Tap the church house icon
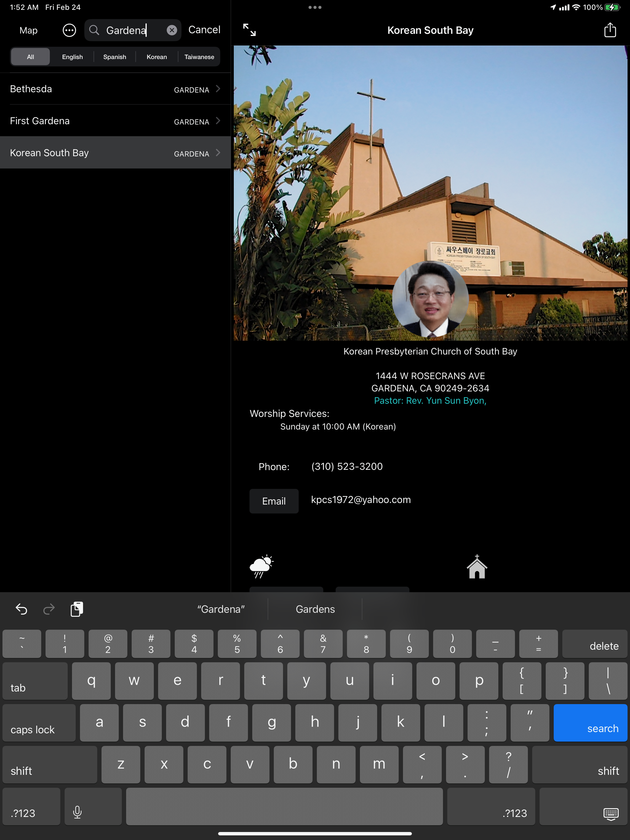Image resolution: width=630 pixels, height=840 pixels. 477,566
